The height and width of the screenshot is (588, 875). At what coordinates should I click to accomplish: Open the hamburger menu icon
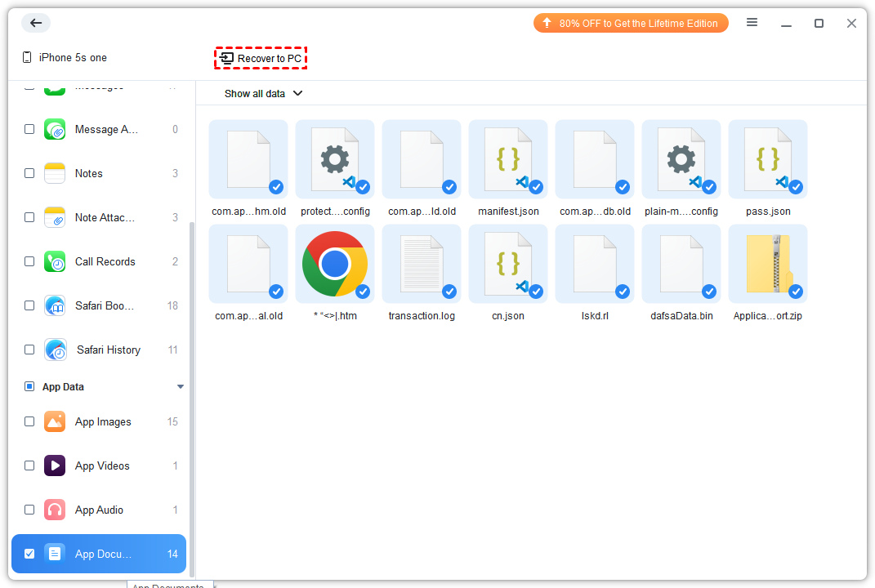(x=752, y=23)
